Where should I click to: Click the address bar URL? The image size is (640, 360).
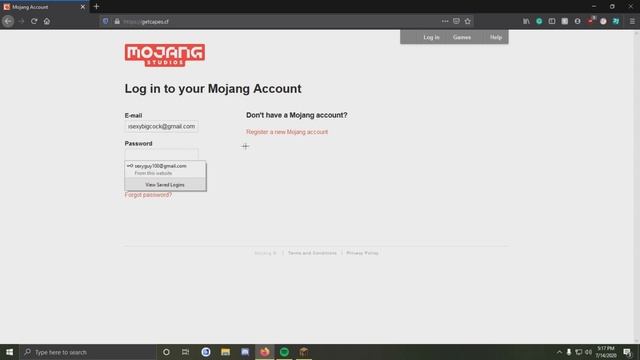point(146,22)
